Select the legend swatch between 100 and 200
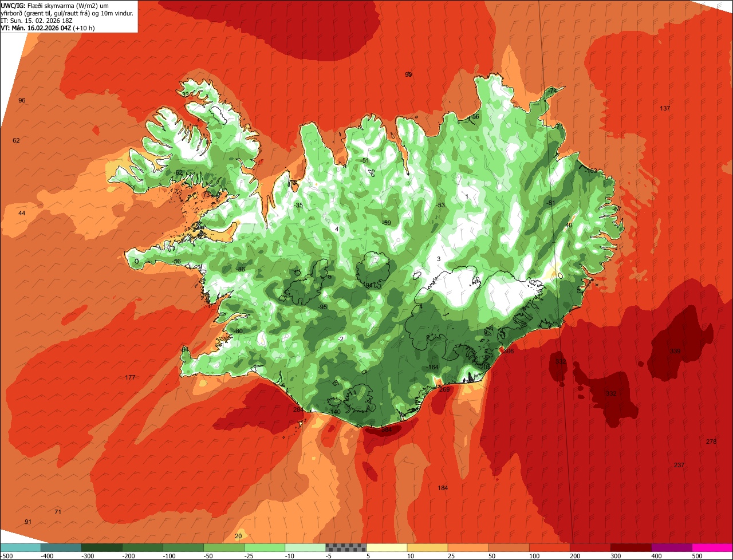 click(549, 547)
